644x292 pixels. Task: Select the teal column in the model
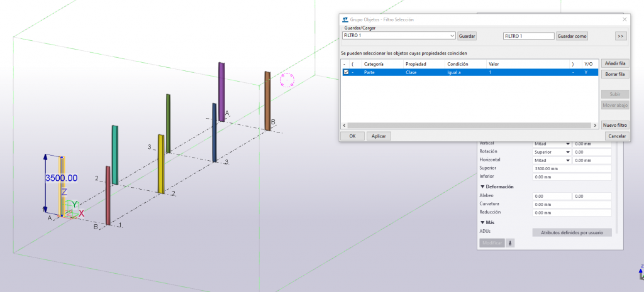tap(115, 155)
